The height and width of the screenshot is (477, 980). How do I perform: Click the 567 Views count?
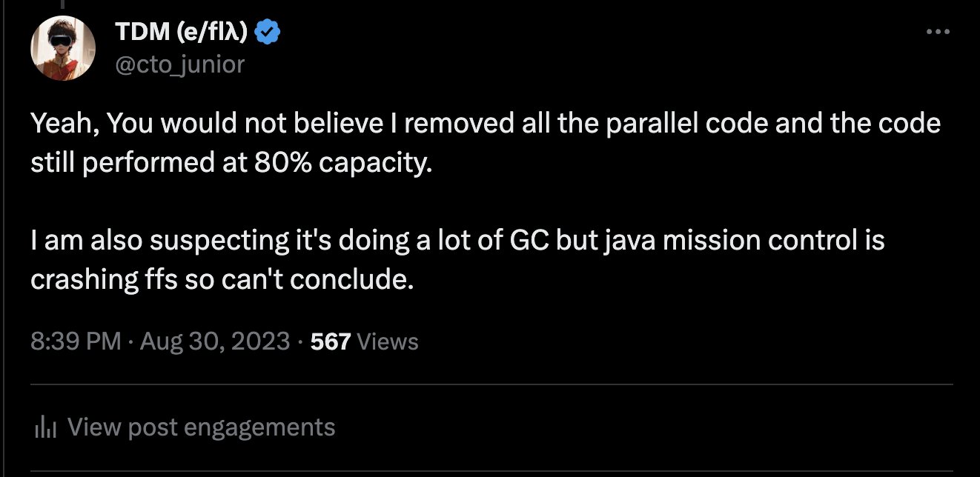click(x=364, y=341)
